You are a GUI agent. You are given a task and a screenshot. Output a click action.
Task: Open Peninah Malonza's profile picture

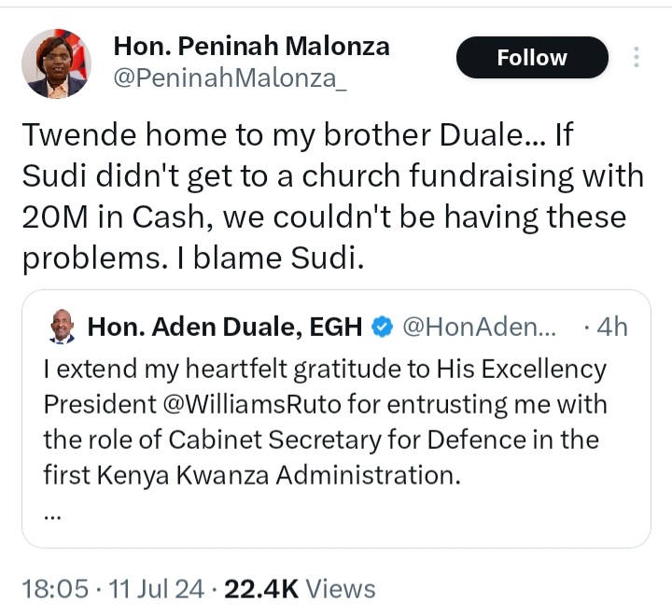click(56, 63)
